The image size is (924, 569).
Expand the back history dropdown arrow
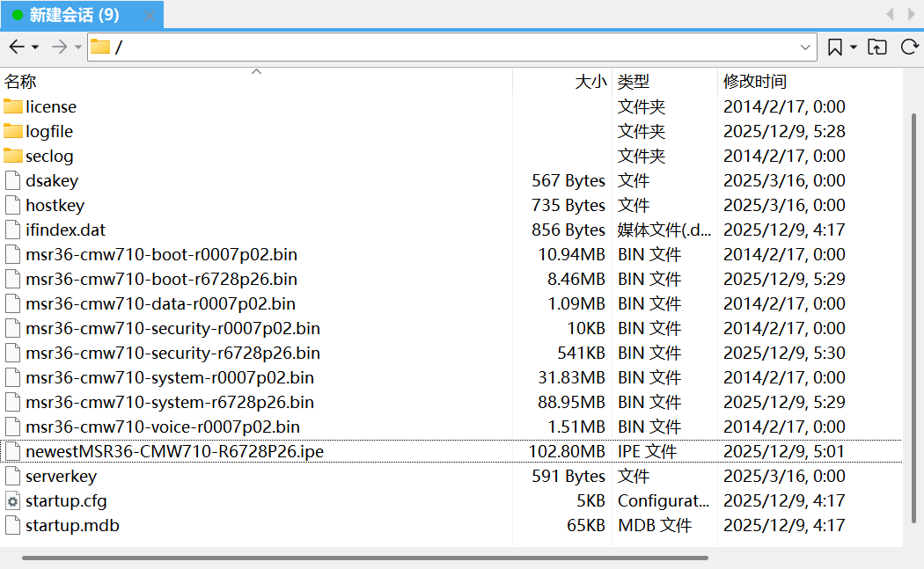click(x=35, y=47)
